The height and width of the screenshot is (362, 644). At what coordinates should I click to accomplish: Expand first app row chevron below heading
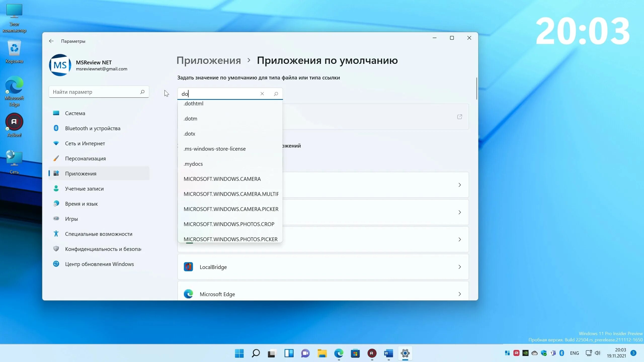tap(460, 185)
